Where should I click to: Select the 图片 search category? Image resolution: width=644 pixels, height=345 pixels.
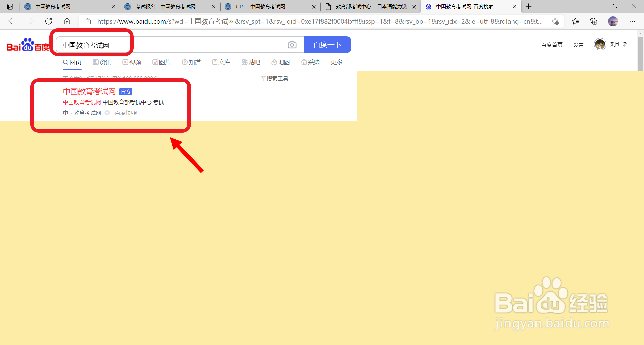[x=161, y=62]
